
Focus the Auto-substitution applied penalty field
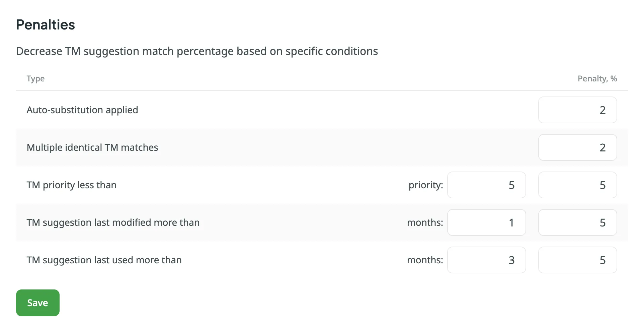click(577, 110)
